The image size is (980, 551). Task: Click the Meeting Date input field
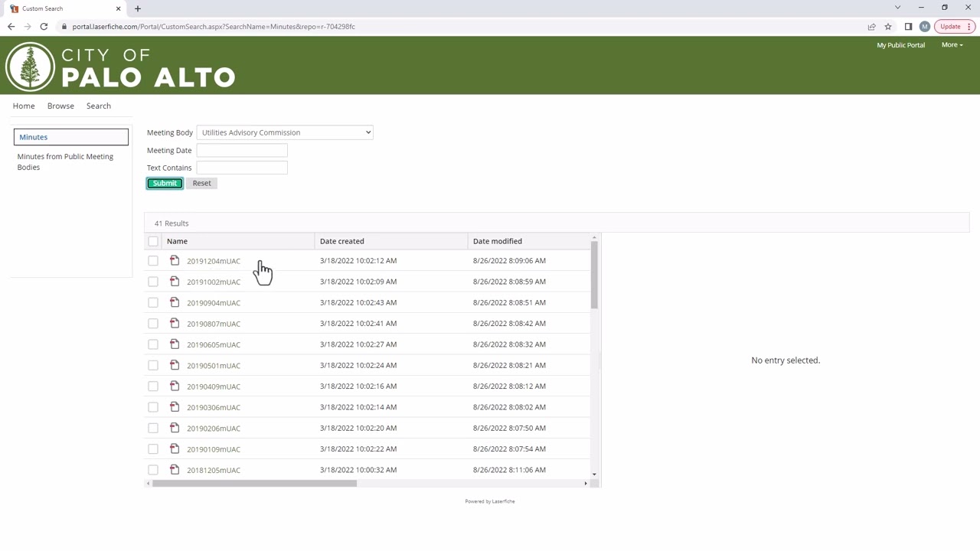(242, 150)
